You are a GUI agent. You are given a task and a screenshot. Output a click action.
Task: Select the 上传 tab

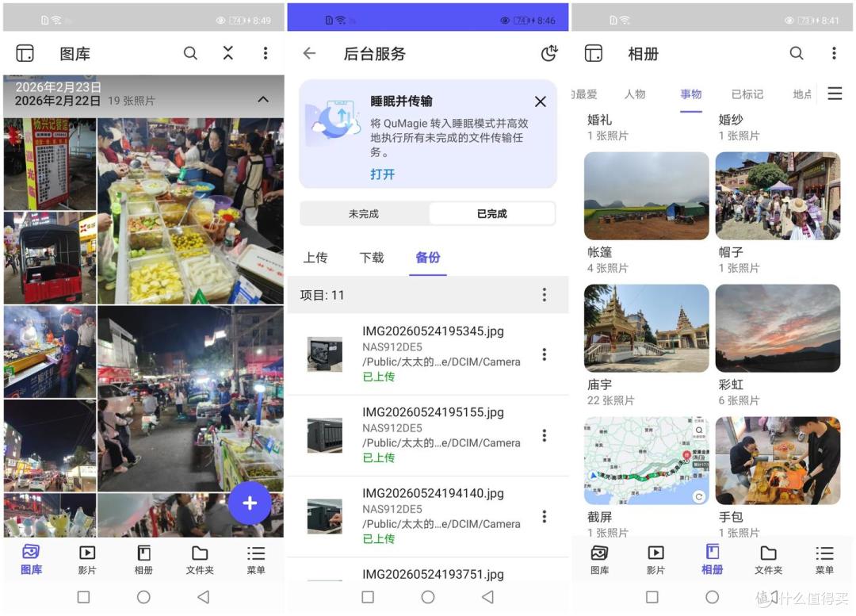pyautogui.click(x=315, y=257)
